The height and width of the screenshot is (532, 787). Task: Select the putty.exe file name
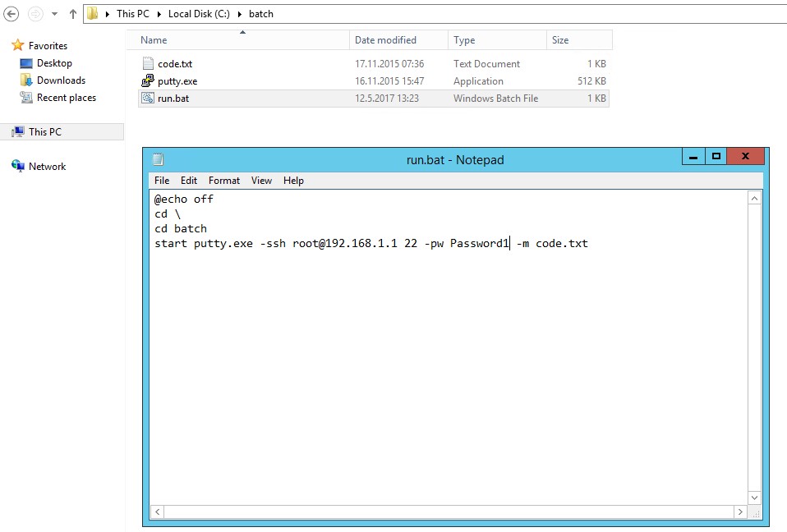pyautogui.click(x=177, y=81)
